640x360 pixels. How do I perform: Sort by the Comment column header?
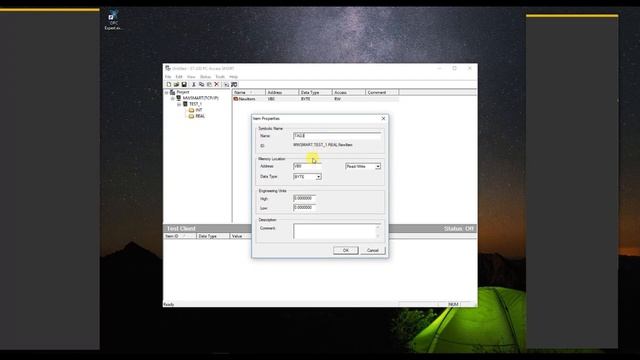pyautogui.click(x=382, y=93)
